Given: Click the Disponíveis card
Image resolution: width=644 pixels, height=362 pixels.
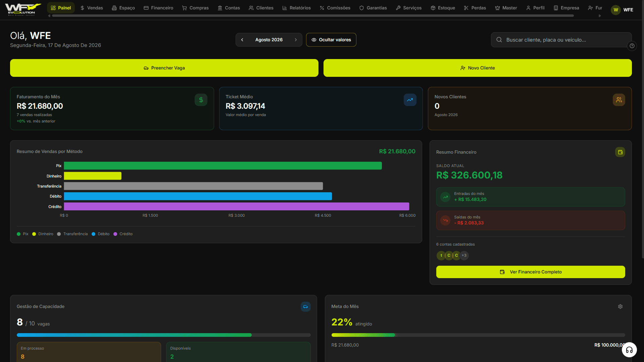Looking at the screenshot, I should 238,352.
